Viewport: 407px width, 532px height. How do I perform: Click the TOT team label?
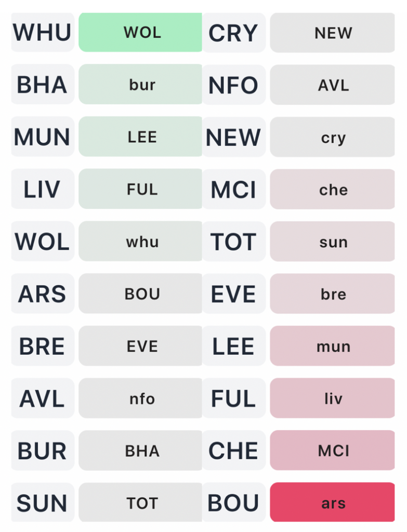pos(233,242)
